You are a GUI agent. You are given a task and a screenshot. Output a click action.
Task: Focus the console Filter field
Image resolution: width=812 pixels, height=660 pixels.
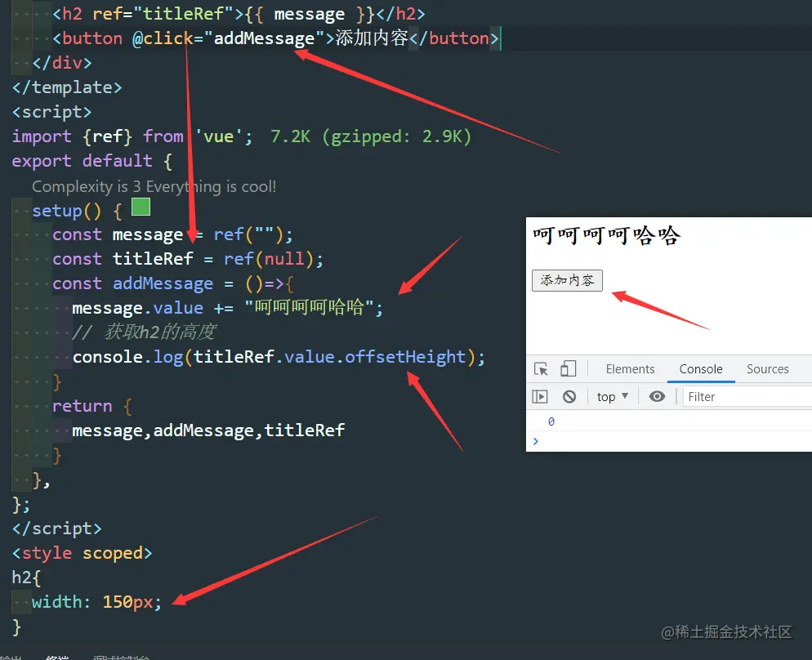pyautogui.click(x=747, y=397)
